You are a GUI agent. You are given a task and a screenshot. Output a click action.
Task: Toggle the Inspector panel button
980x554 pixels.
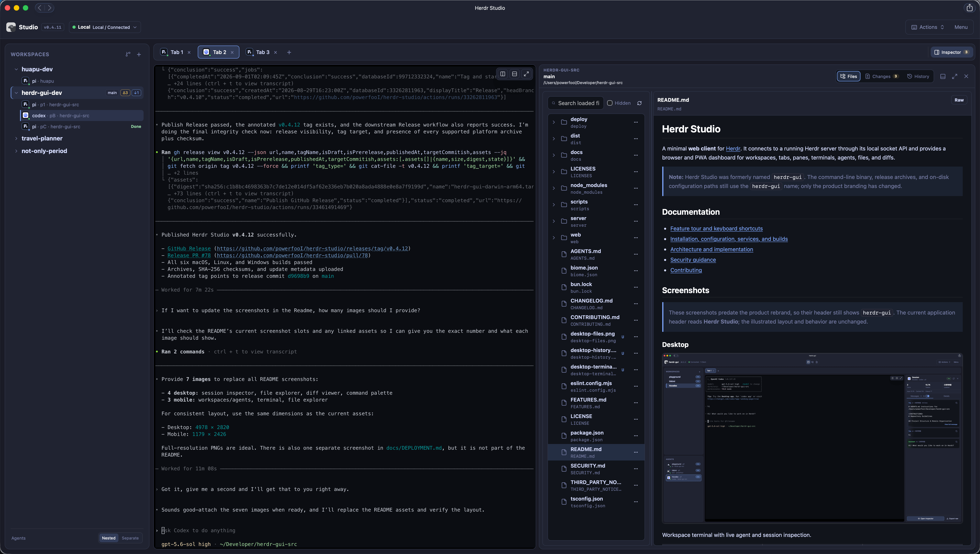point(952,52)
